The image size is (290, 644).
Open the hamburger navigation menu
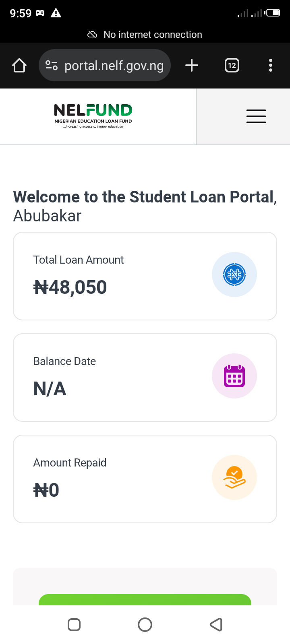(256, 116)
